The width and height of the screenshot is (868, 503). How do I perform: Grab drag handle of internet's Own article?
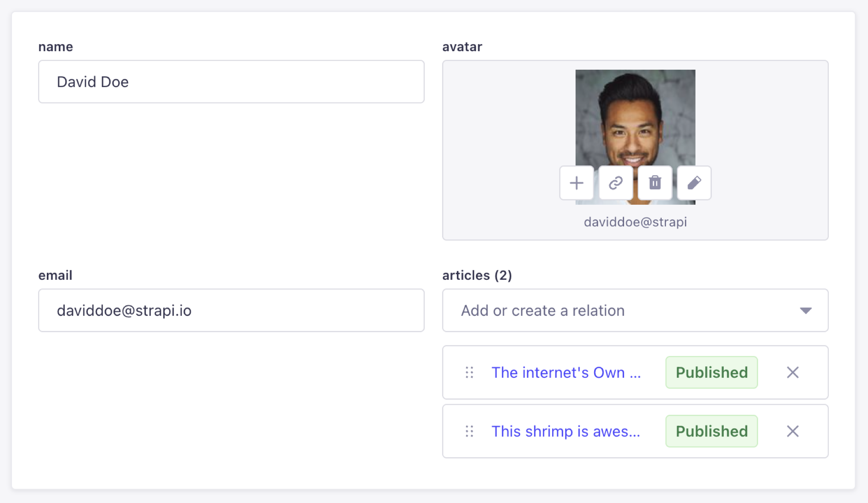coord(469,372)
